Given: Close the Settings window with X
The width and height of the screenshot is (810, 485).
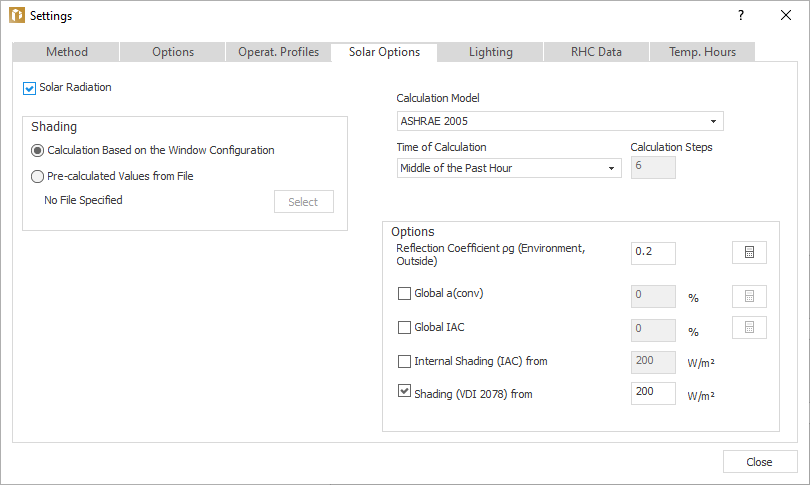Looking at the screenshot, I should coord(786,15).
